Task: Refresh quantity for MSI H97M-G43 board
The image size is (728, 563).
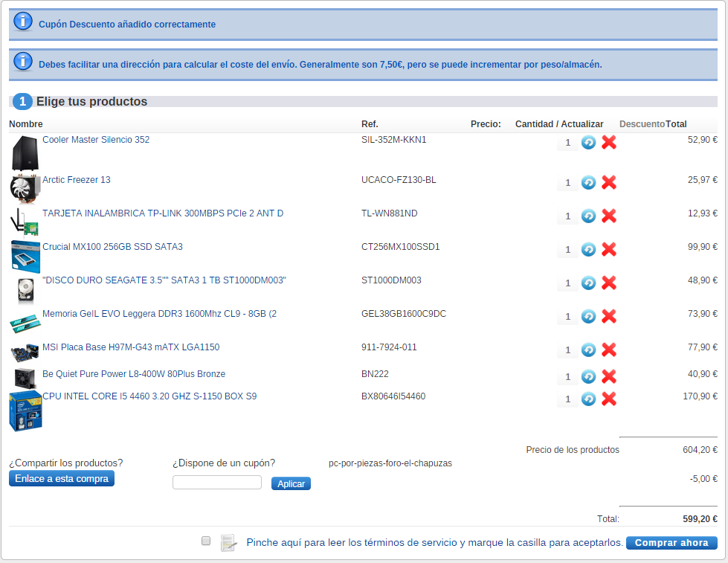Action: (588, 350)
